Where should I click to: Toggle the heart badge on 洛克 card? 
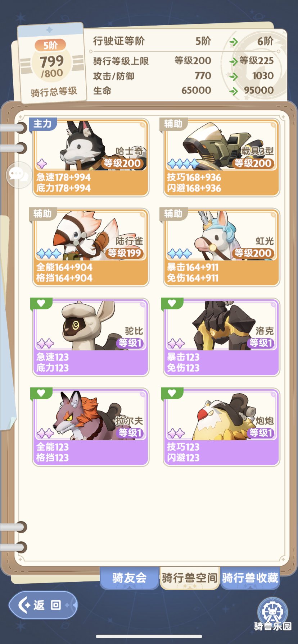pos(172,303)
